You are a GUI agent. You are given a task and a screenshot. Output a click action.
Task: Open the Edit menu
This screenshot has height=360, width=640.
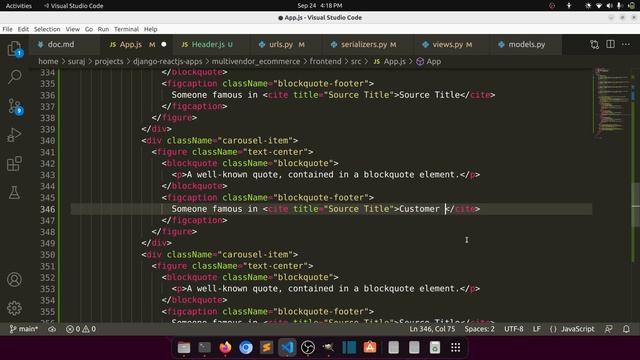tap(23, 29)
